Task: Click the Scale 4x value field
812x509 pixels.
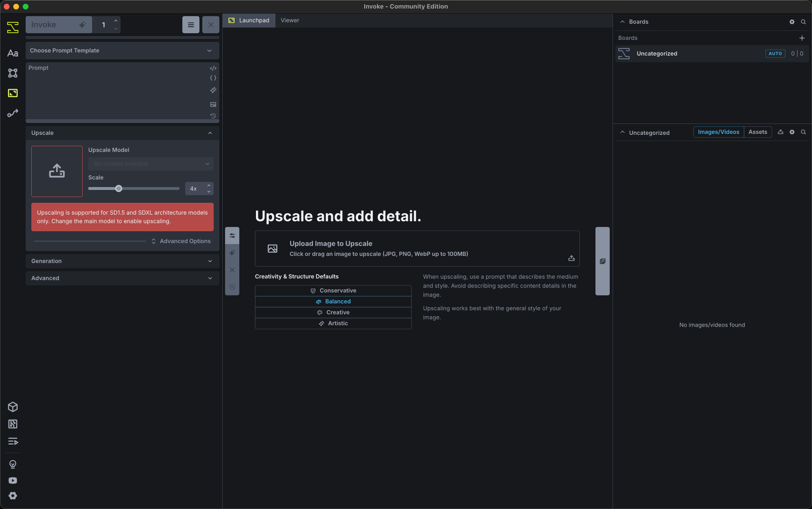Action: coord(195,189)
